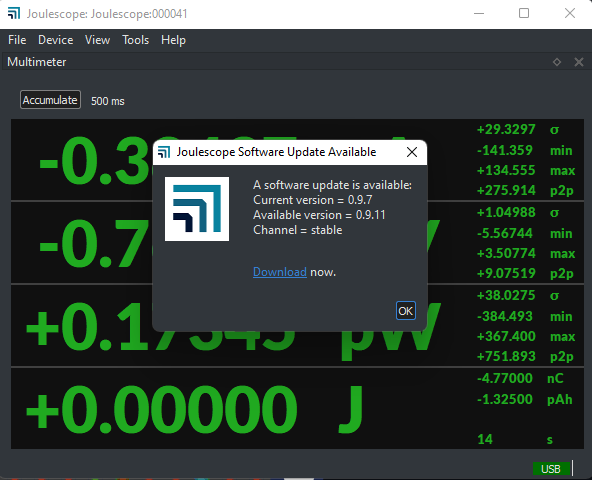This screenshot has width=592, height=480.
Task: Open the Device menu
Action: [x=56, y=40]
